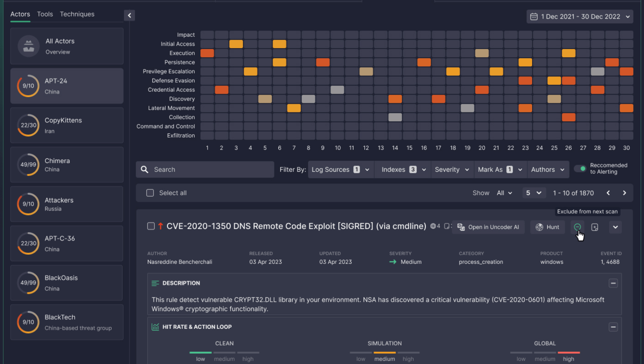Expand the detection rule details chevron
644x364 pixels.
[x=615, y=227]
